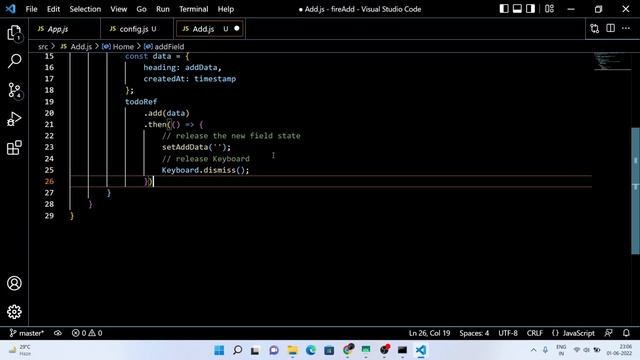The width and height of the screenshot is (640, 360).
Task: Open the File menu
Action: click(x=31, y=9)
